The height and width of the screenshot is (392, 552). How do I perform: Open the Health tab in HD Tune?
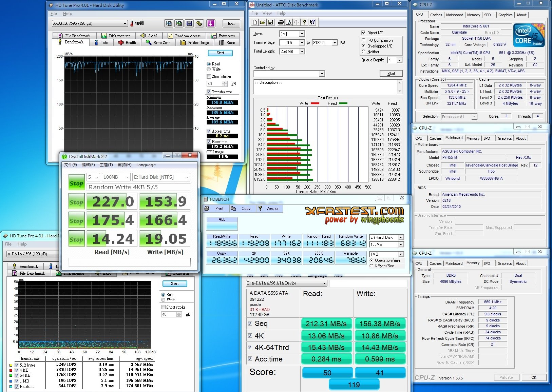pyautogui.click(x=127, y=43)
